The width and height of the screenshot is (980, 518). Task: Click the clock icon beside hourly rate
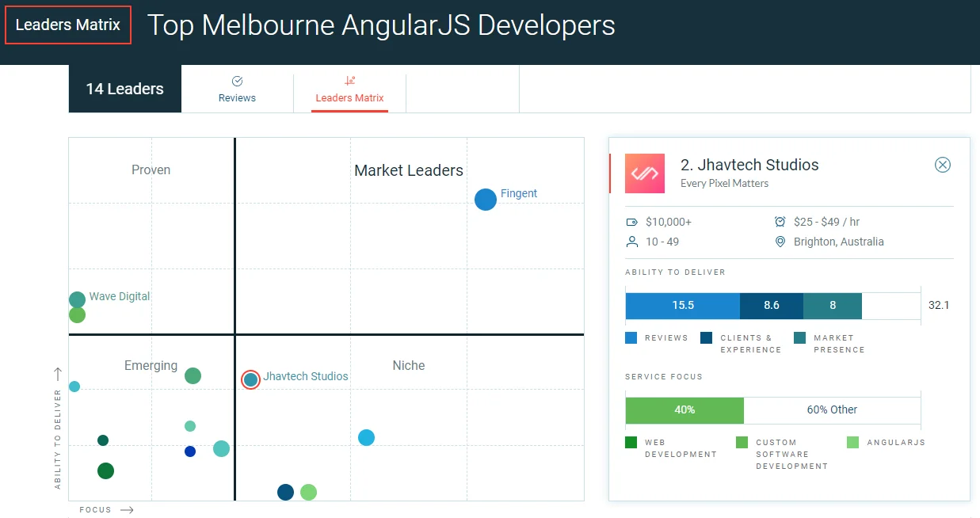[x=780, y=222]
